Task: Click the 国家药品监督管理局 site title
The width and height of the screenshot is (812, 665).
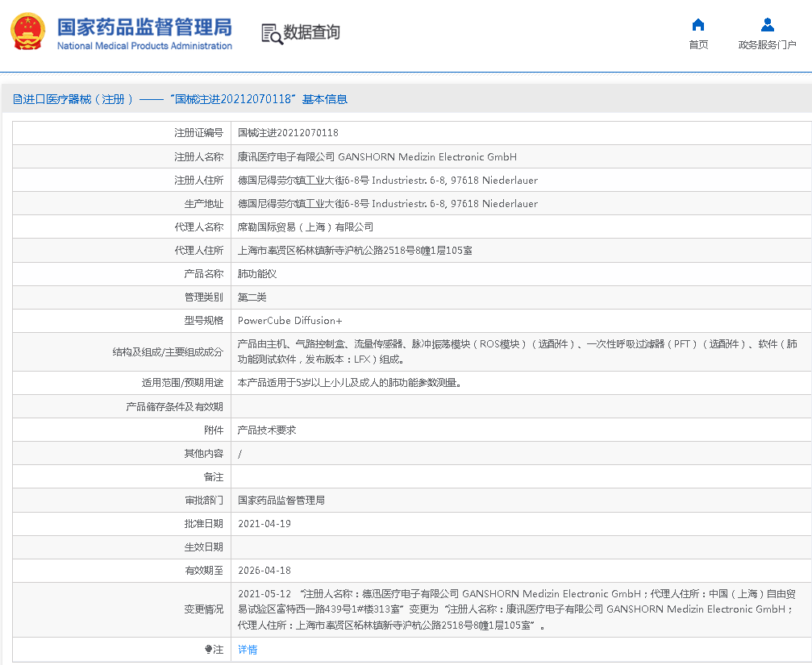Action: (x=144, y=26)
